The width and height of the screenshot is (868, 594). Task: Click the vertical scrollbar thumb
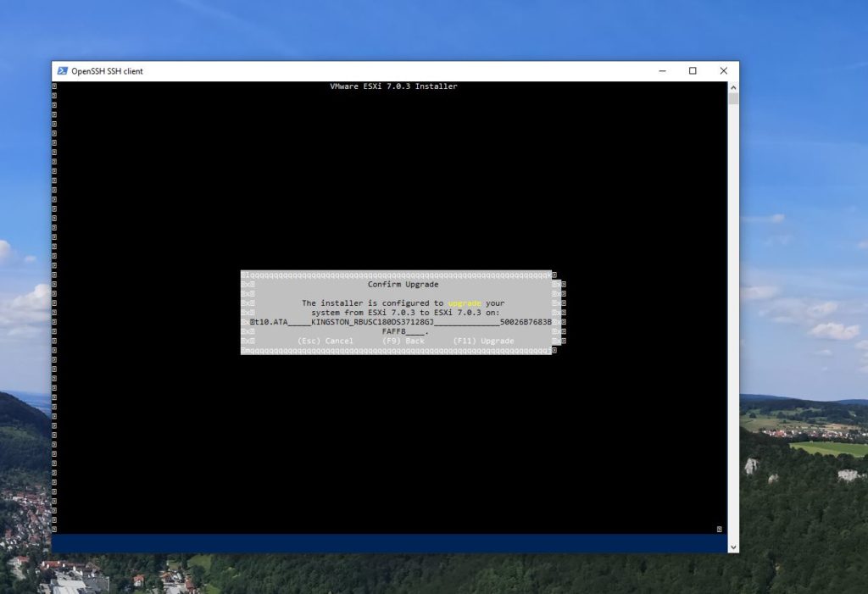tap(733, 98)
